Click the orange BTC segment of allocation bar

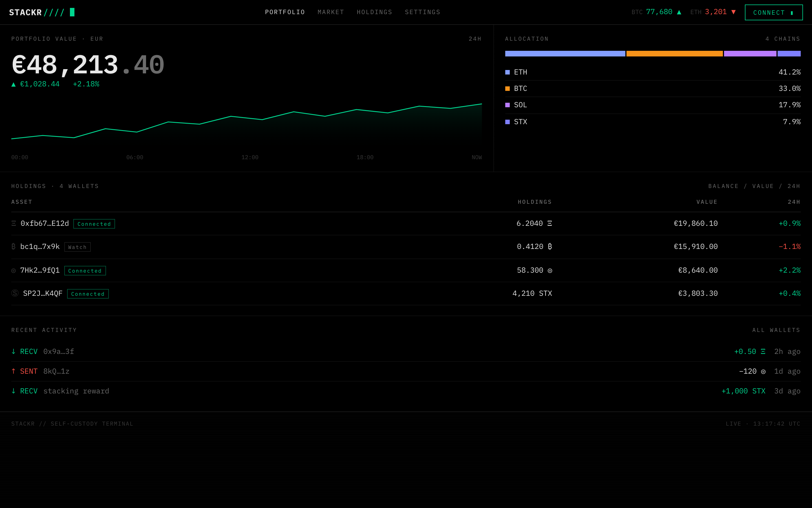click(x=674, y=54)
